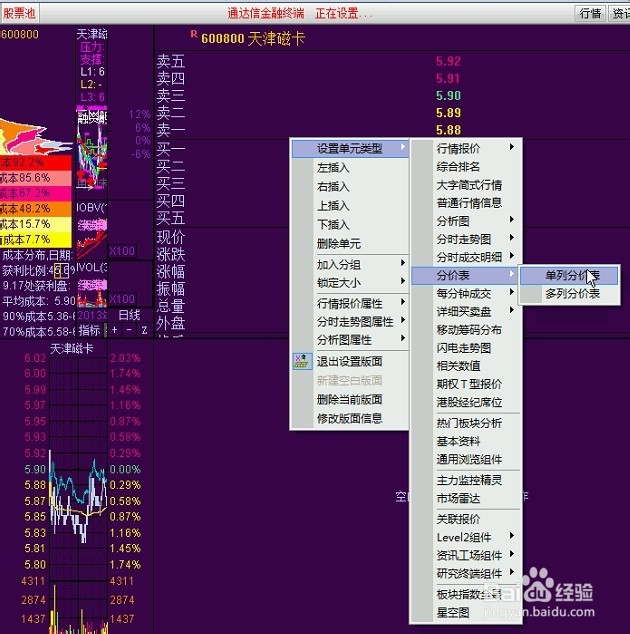Click 删除当前版面 menu item
The image size is (630, 634).
tap(349, 399)
